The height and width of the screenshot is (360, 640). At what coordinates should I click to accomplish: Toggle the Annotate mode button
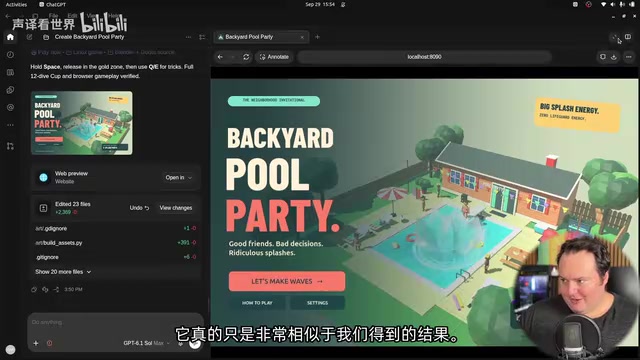[274, 57]
